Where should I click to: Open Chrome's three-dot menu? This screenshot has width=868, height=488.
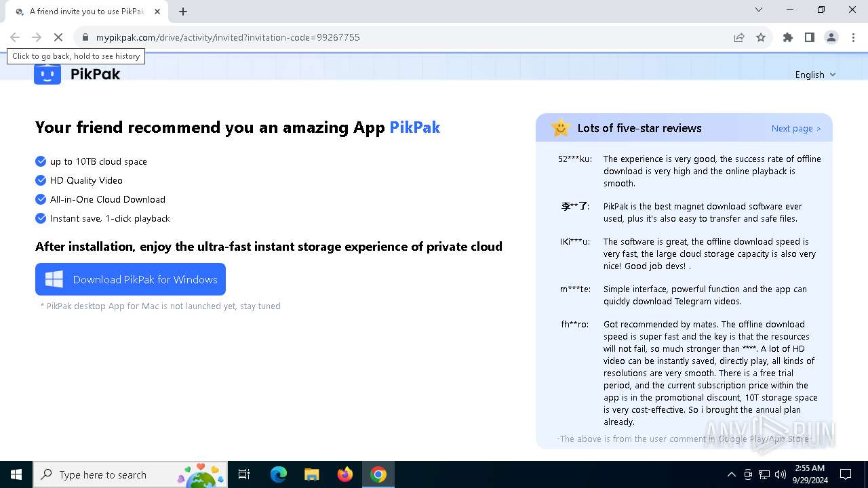(852, 37)
